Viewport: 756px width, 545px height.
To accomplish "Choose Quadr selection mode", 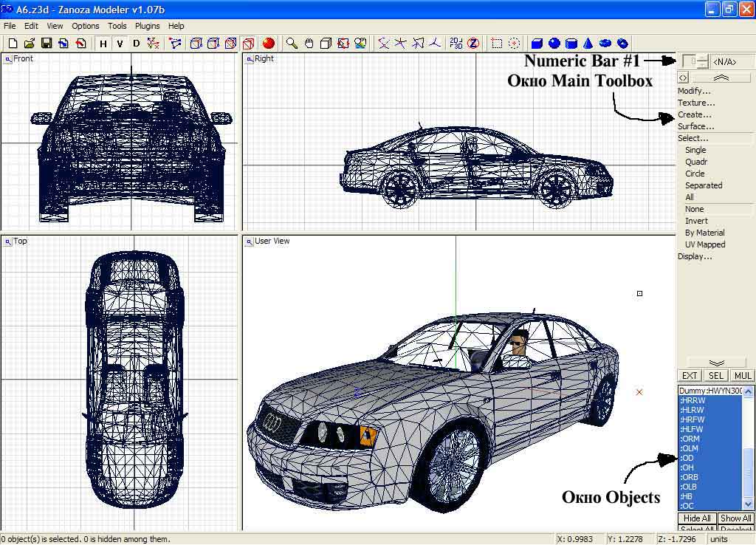I will coord(696,162).
